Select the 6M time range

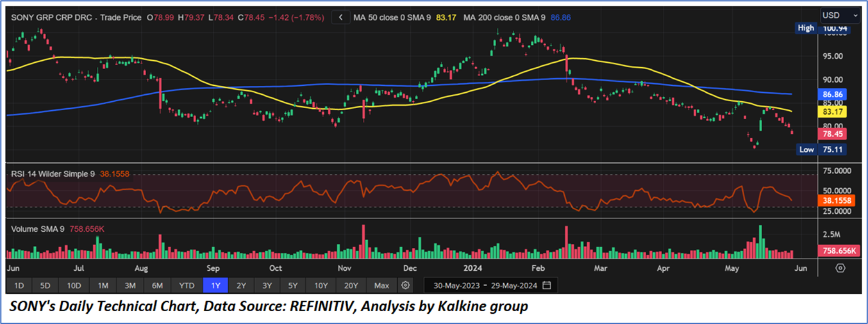pyautogui.click(x=157, y=285)
